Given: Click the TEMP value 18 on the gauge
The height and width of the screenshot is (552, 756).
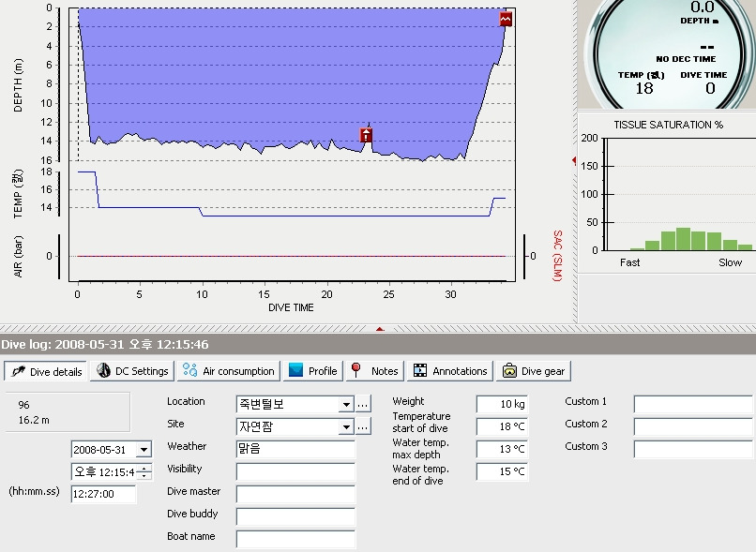Looking at the screenshot, I should click(x=644, y=89).
